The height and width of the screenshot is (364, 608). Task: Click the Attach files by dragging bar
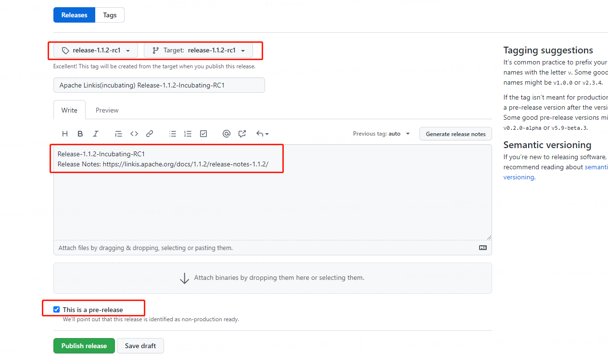click(x=273, y=248)
